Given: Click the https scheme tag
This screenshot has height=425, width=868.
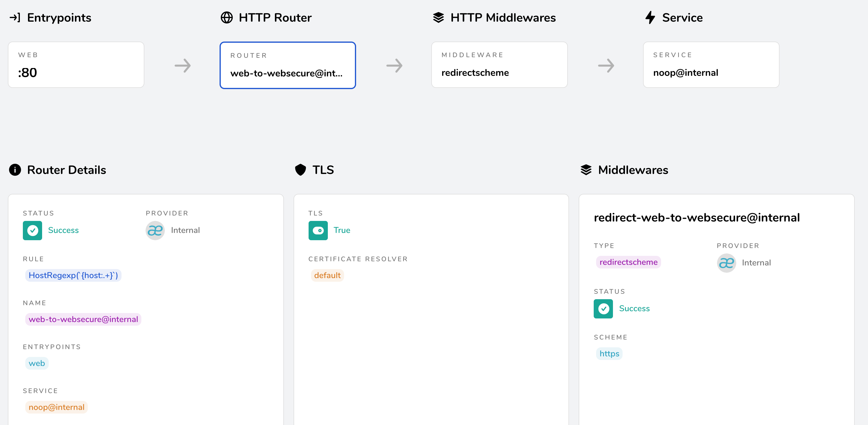Looking at the screenshot, I should pyautogui.click(x=609, y=353).
